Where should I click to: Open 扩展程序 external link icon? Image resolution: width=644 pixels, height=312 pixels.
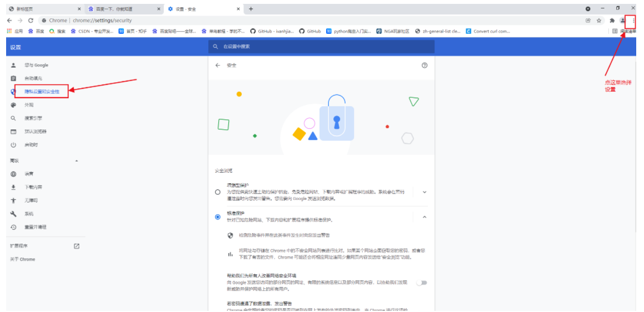point(76,246)
